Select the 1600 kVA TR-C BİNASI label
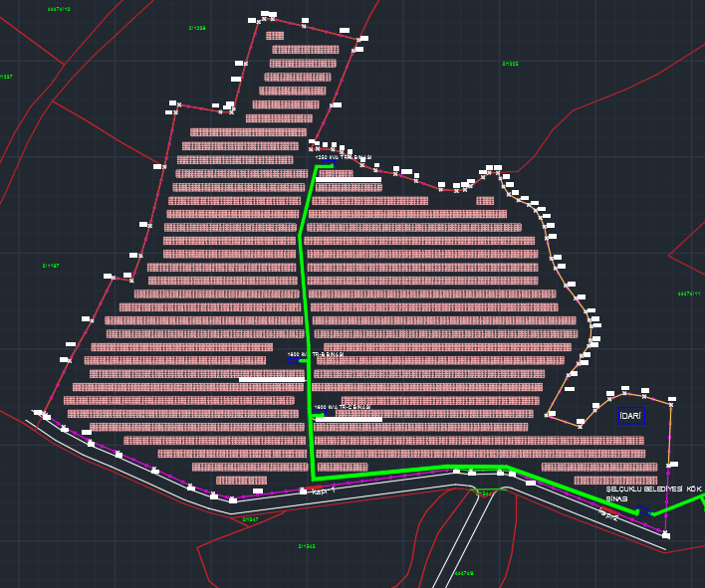 click(343, 407)
